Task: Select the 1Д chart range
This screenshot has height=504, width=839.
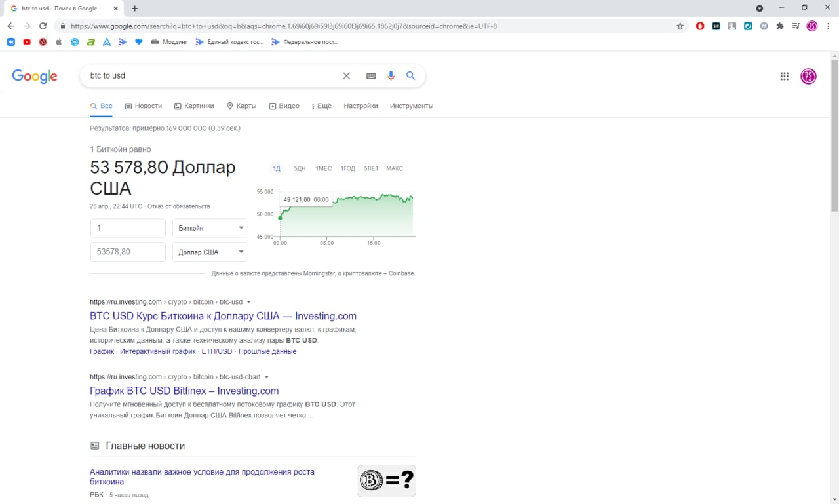Action: point(277,169)
